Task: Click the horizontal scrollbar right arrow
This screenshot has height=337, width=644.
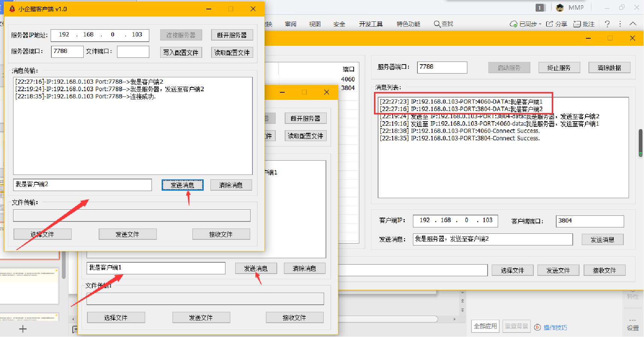Action: click(455, 319)
